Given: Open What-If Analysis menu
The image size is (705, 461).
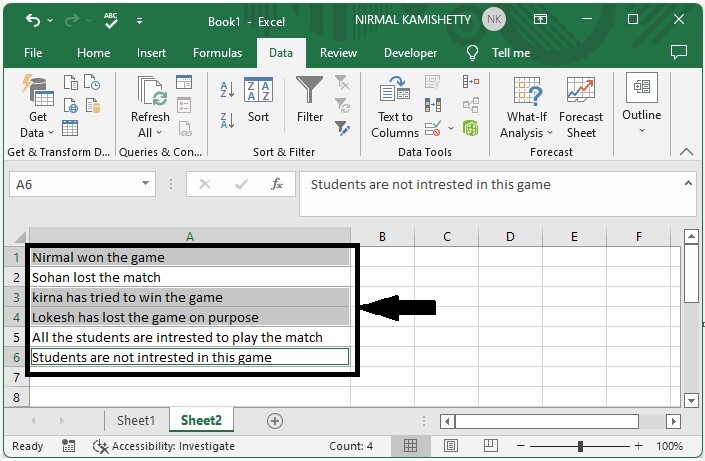Looking at the screenshot, I should tap(527, 107).
